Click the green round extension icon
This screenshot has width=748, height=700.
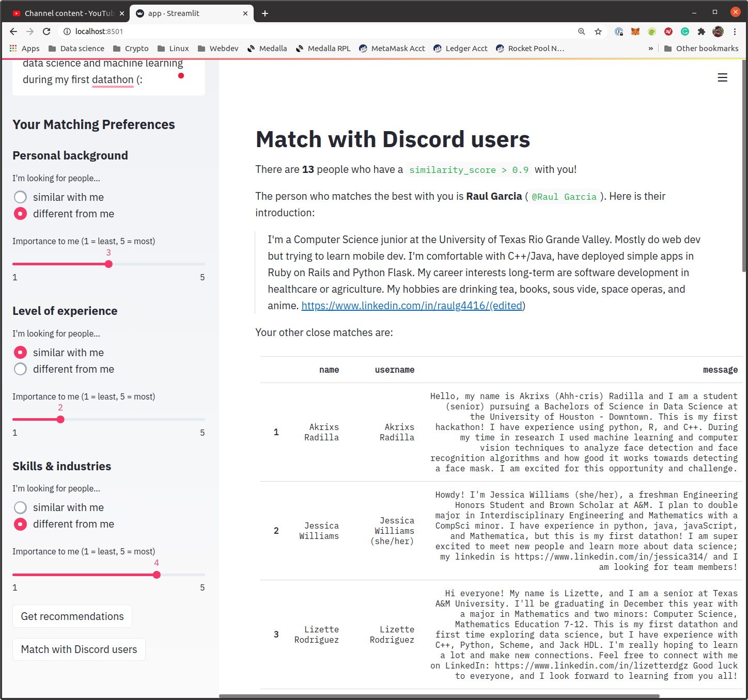coord(652,31)
